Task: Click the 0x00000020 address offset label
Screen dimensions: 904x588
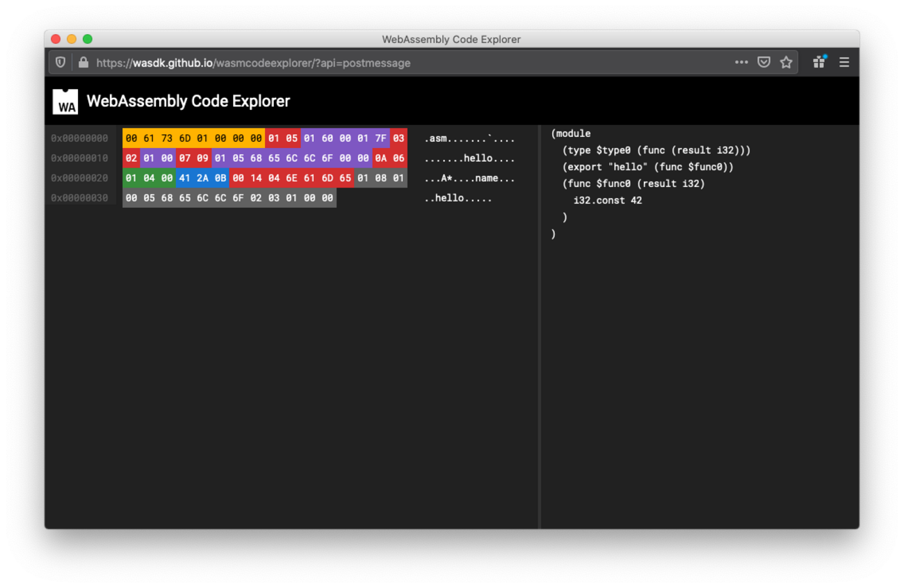Action: [x=79, y=178]
